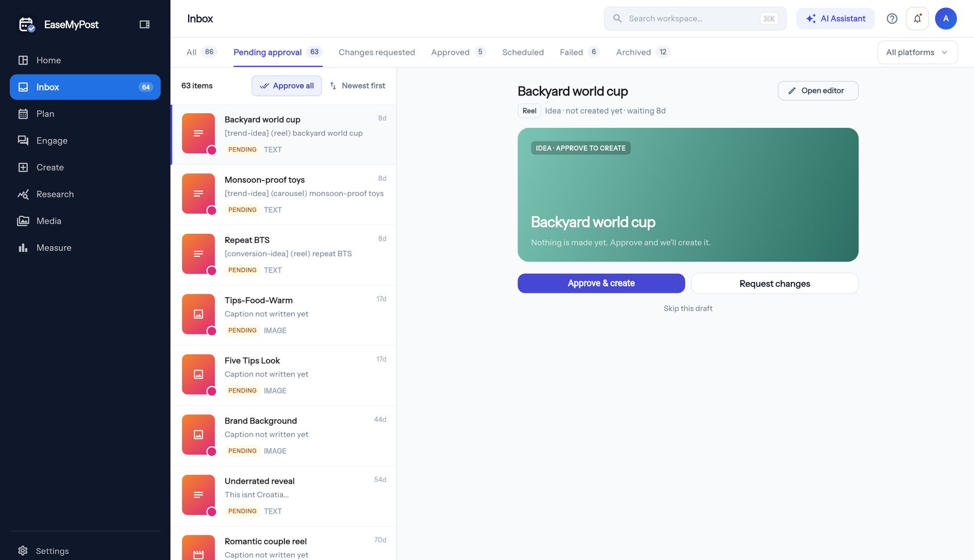Select the Repeat BTS title

pyautogui.click(x=247, y=240)
